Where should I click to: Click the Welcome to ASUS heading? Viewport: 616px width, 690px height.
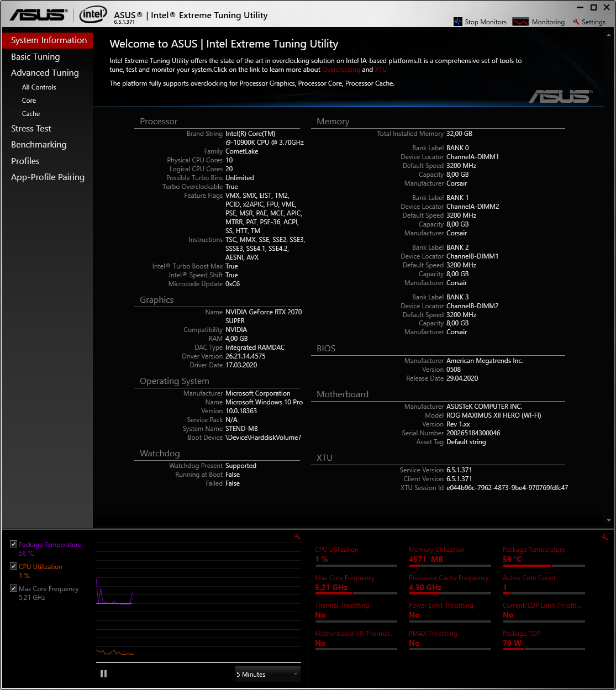pos(224,44)
